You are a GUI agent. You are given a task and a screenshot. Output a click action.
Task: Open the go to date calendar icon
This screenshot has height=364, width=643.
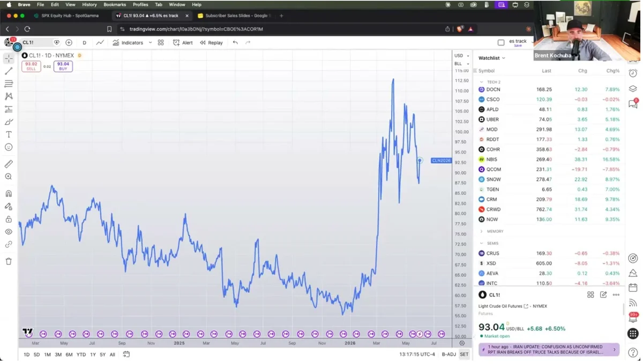pyautogui.click(x=126, y=354)
